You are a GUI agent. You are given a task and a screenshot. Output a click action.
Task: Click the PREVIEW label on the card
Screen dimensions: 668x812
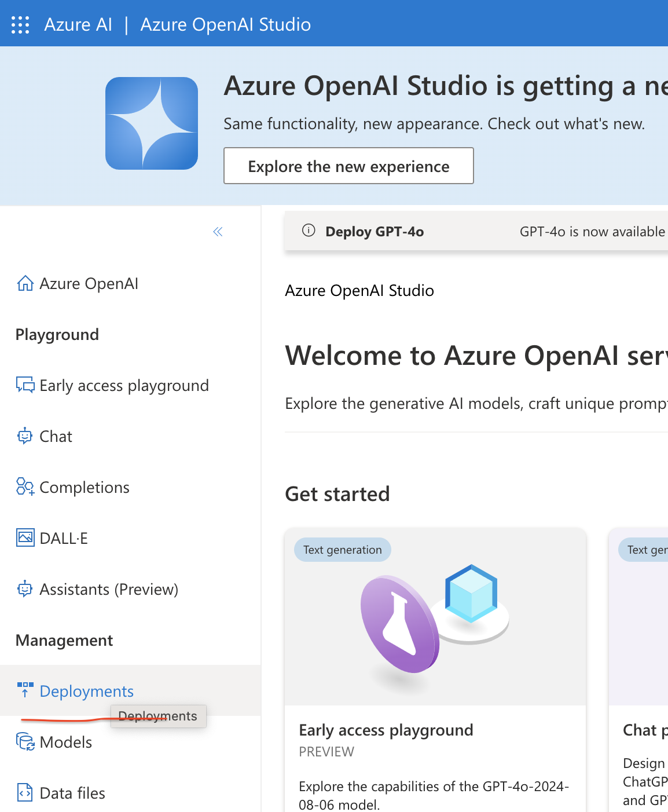(326, 752)
